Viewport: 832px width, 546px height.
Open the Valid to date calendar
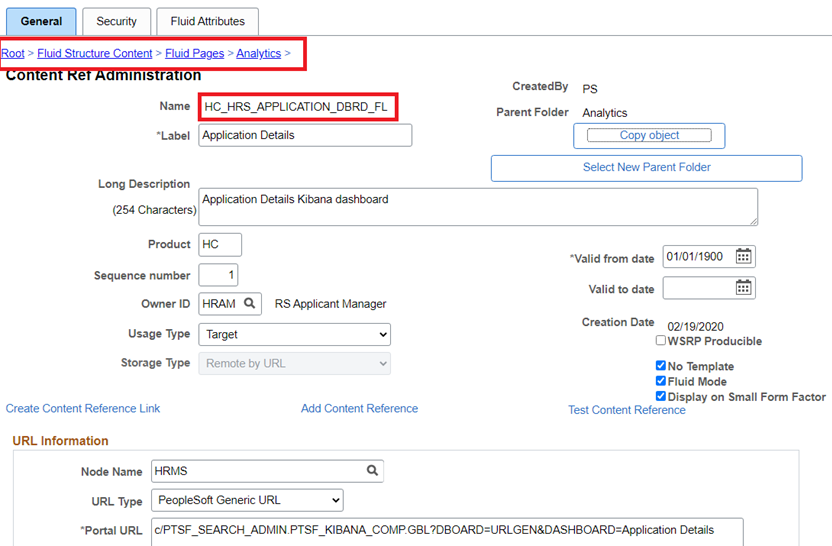point(743,288)
